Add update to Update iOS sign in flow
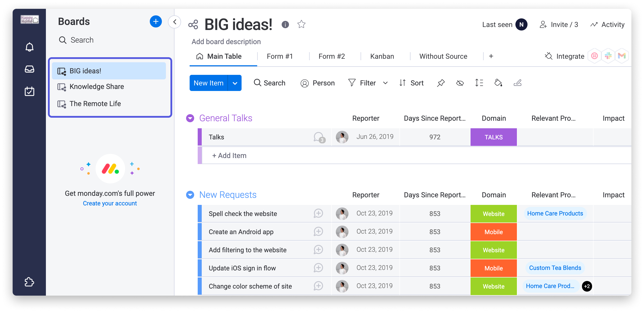This screenshot has height=312, width=644. [318, 268]
